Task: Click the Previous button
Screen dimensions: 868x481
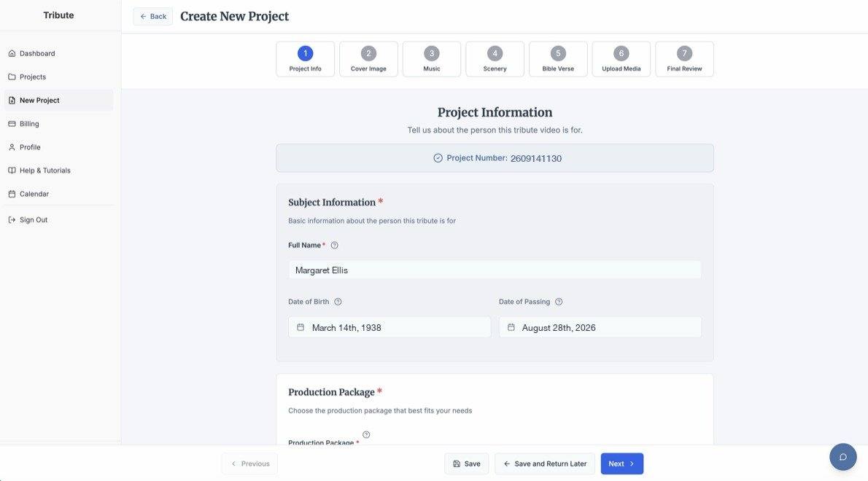Action: point(249,464)
